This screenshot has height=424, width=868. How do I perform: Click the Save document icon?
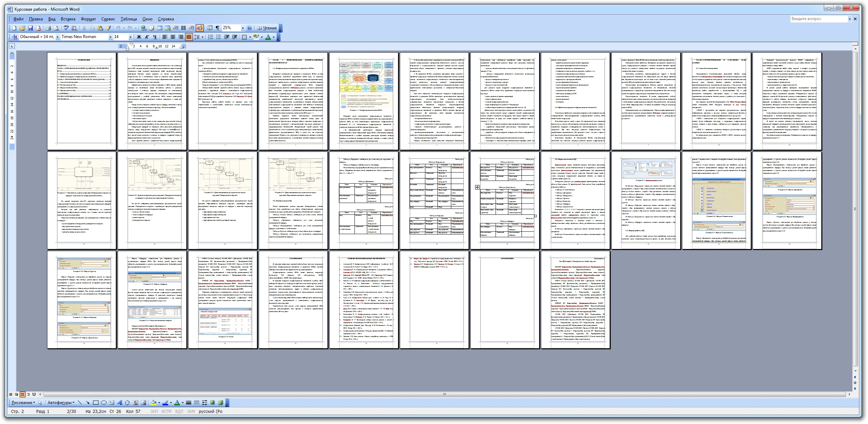click(30, 28)
